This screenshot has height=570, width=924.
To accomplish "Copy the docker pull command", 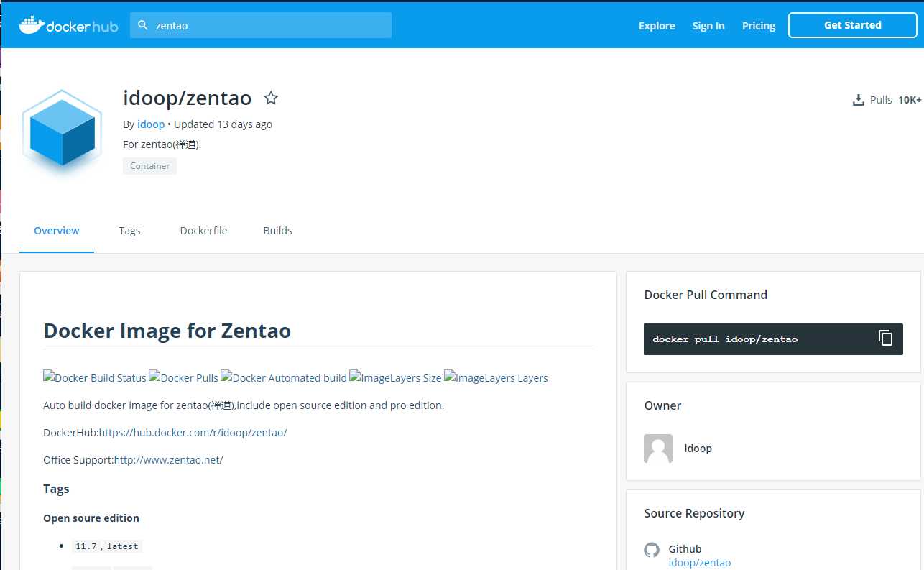I will click(x=886, y=338).
